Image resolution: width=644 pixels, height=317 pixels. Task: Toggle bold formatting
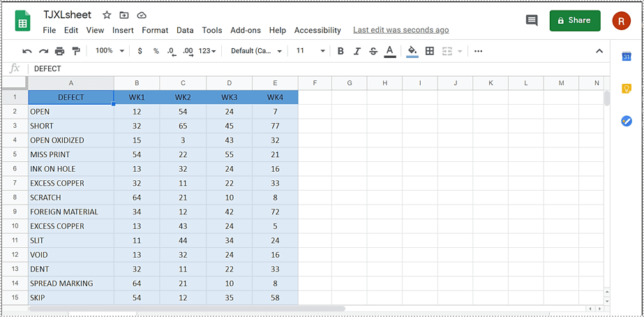[340, 51]
